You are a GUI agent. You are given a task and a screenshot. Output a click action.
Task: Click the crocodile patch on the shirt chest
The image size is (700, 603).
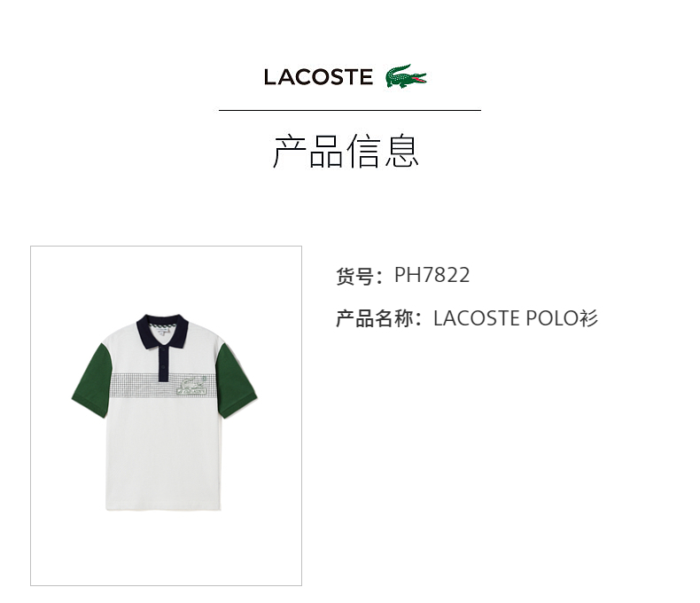click(191, 387)
